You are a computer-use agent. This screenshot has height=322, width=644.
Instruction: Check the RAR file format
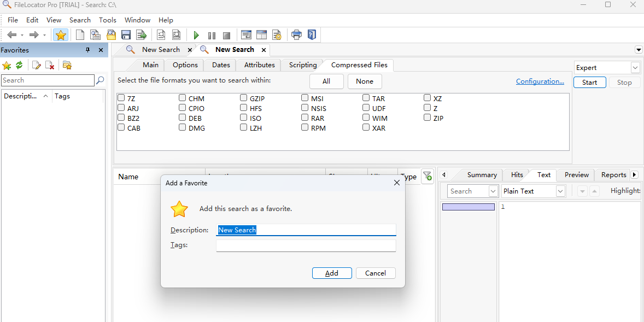[305, 118]
